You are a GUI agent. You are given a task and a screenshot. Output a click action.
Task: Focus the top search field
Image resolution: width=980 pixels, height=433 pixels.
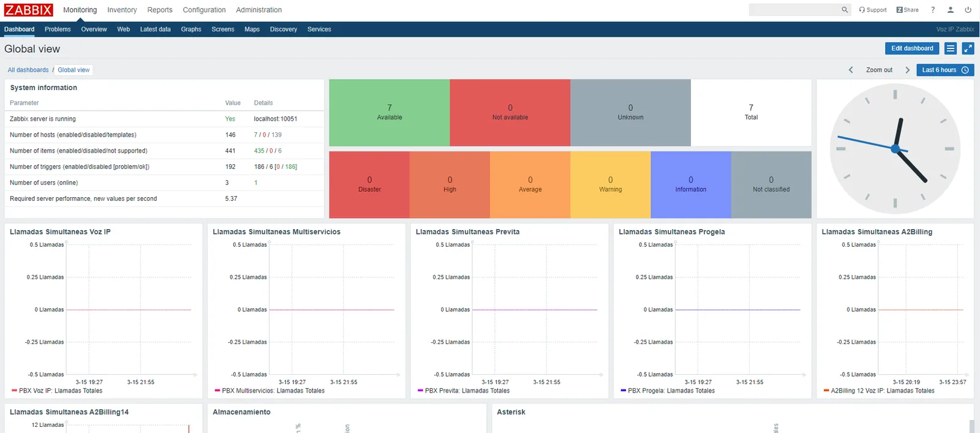point(795,10)
